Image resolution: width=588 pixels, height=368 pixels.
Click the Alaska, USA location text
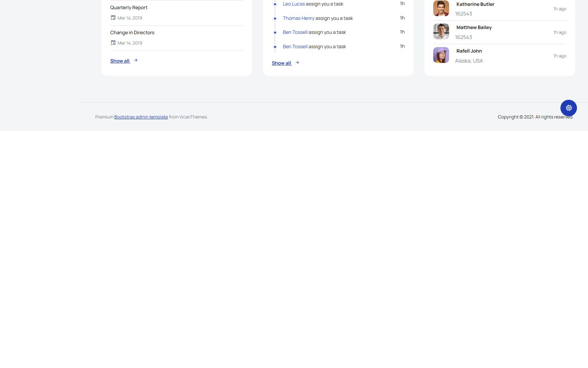(x=469, y=61)
